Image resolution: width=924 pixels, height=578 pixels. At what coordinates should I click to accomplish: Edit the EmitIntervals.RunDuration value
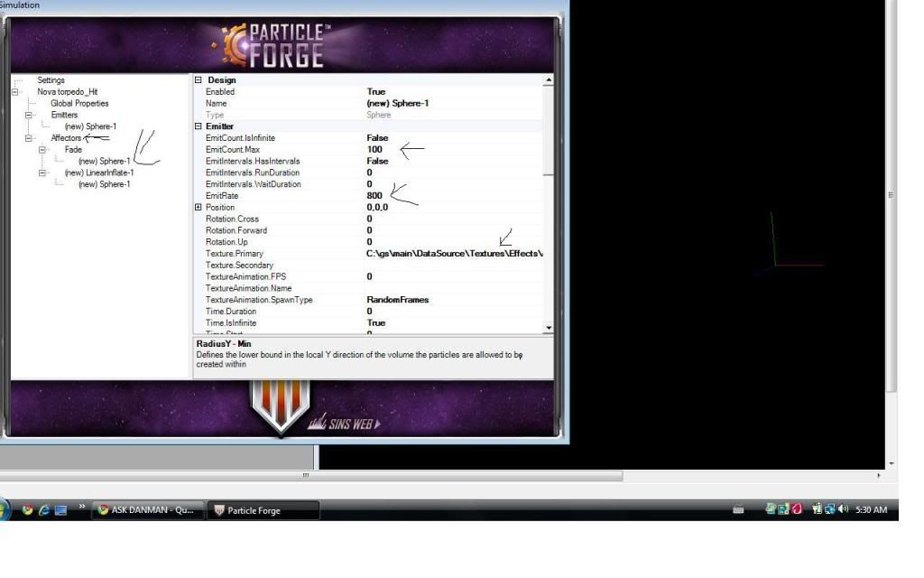click(454, 172)
